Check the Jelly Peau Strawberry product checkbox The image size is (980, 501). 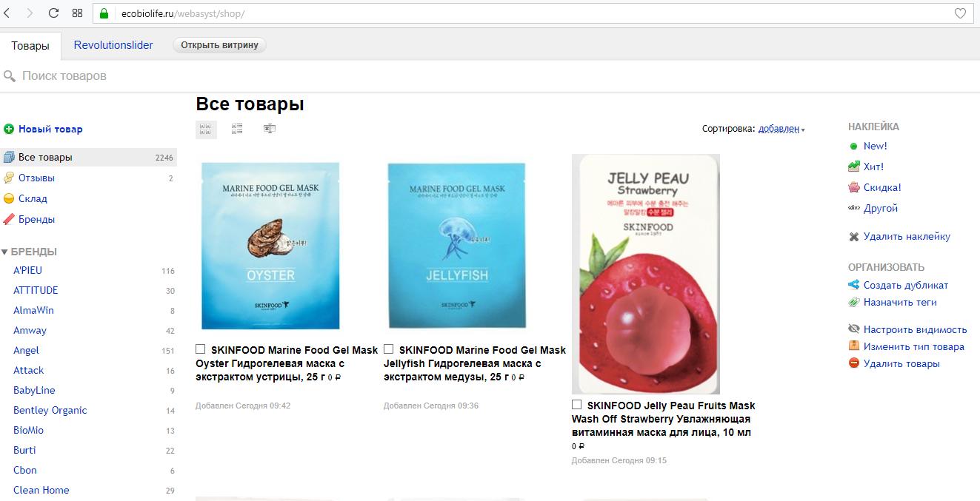[577, 405]
